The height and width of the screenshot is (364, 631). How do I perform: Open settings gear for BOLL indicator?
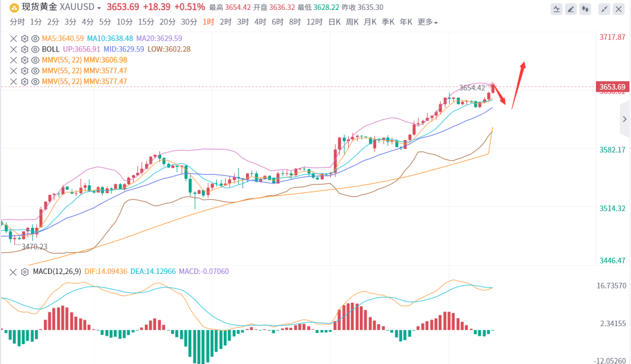pyautogui.click(x=25, y=49)
